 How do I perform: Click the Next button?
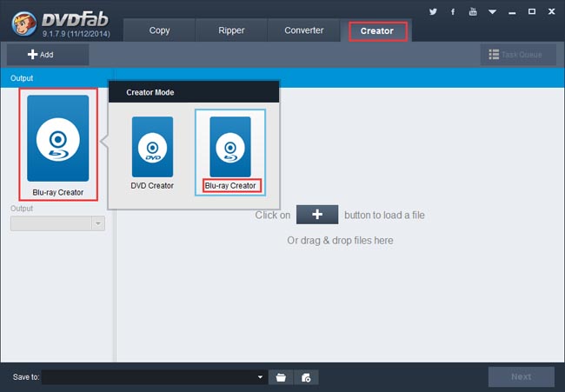pos(521,377)
